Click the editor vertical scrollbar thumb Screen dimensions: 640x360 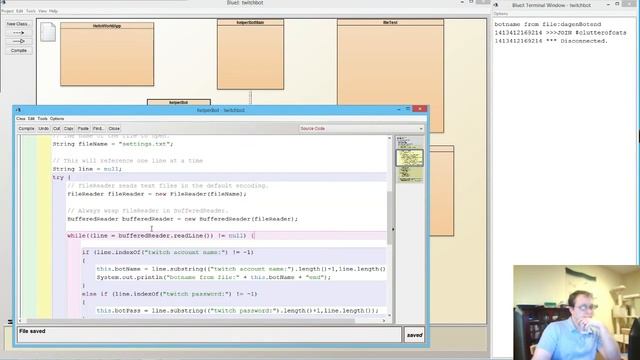[389, 218]
